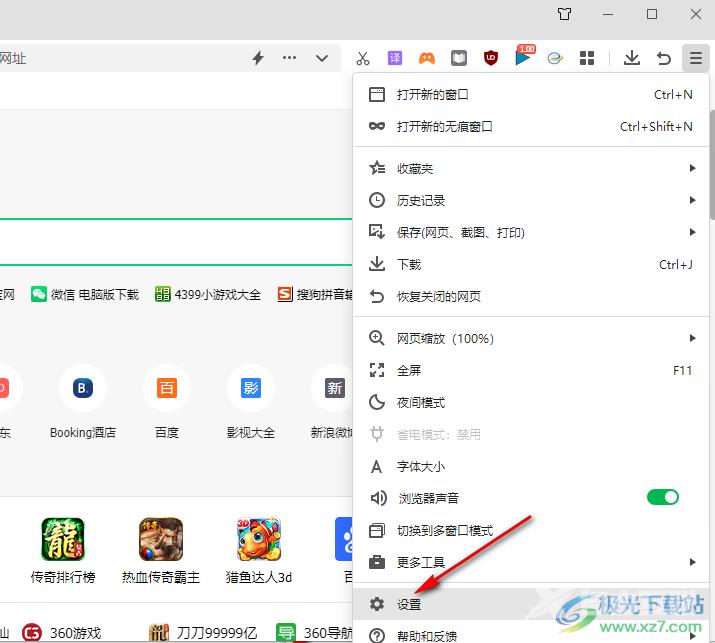
Task: Select 恢复关闭的网页 menu item
Action: [x=531, y=296]
